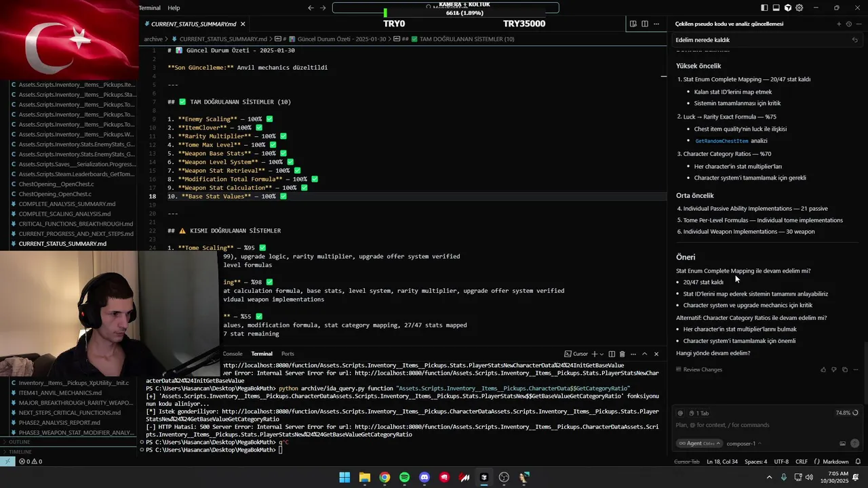Revert the 'Edelim nerede kaldık' message

pyautogui.click(x=854, y=40)
